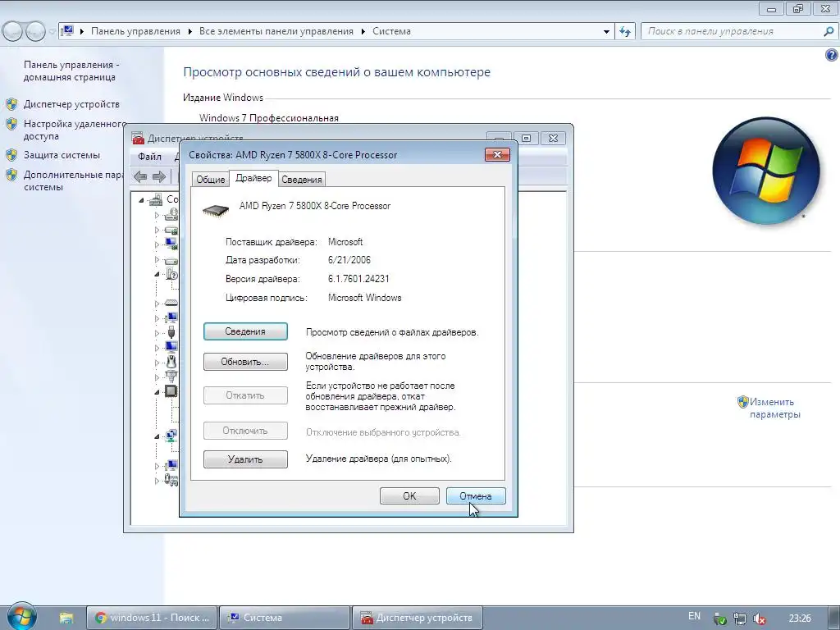Confirm the dialog with OK
Image resolution: width=840 pixels, height=630 pixels.
[x=409, y=496]
